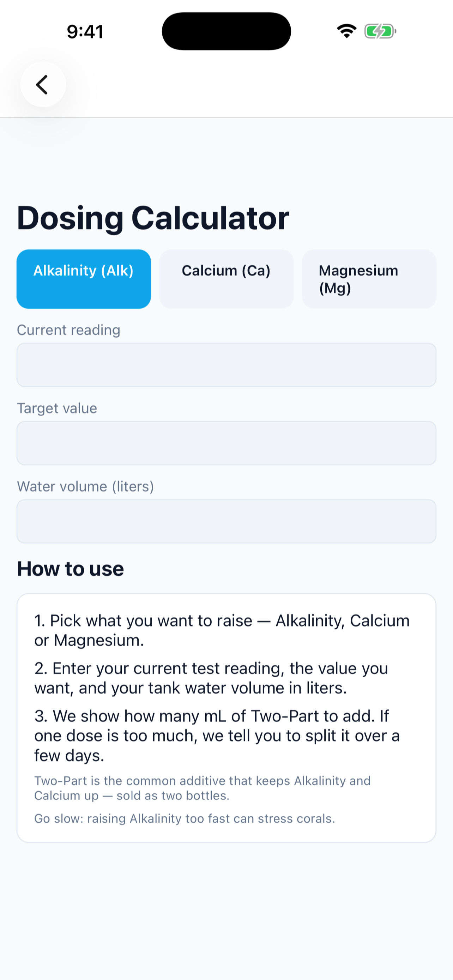
Task: Tap instruction step 1 about picking element
Action: tap(222, 630)
